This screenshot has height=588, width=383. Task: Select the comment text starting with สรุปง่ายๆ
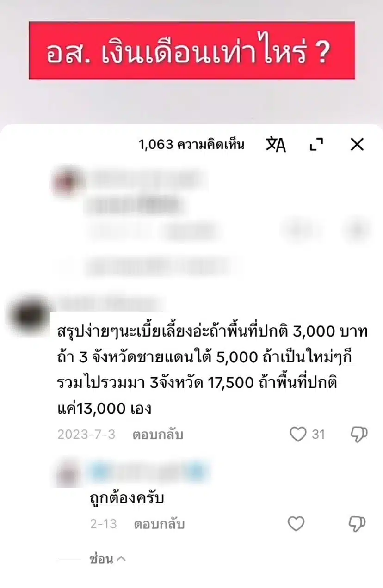click(x=213, y=370)
